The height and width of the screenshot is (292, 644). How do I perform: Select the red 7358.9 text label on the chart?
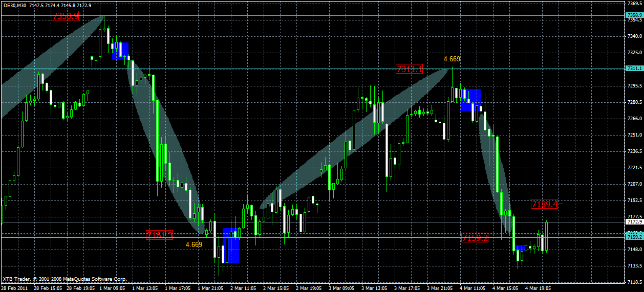[x=66, y=16]
